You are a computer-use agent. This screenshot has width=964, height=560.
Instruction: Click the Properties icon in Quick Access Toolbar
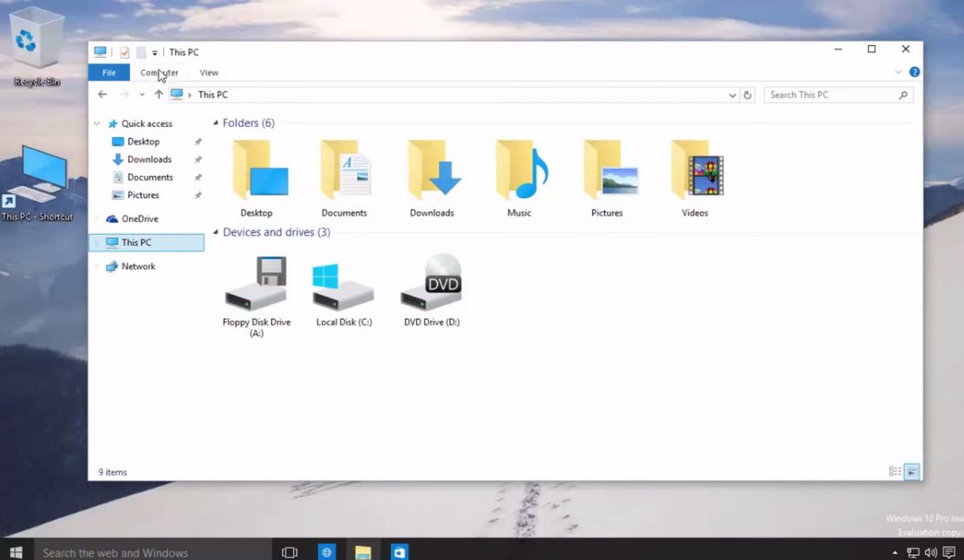click(125, 51)
